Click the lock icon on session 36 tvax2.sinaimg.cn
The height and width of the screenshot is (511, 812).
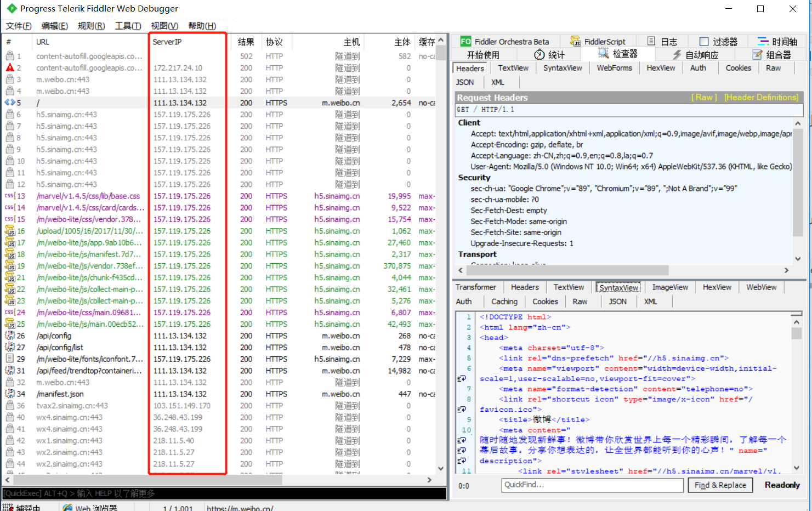10,406
